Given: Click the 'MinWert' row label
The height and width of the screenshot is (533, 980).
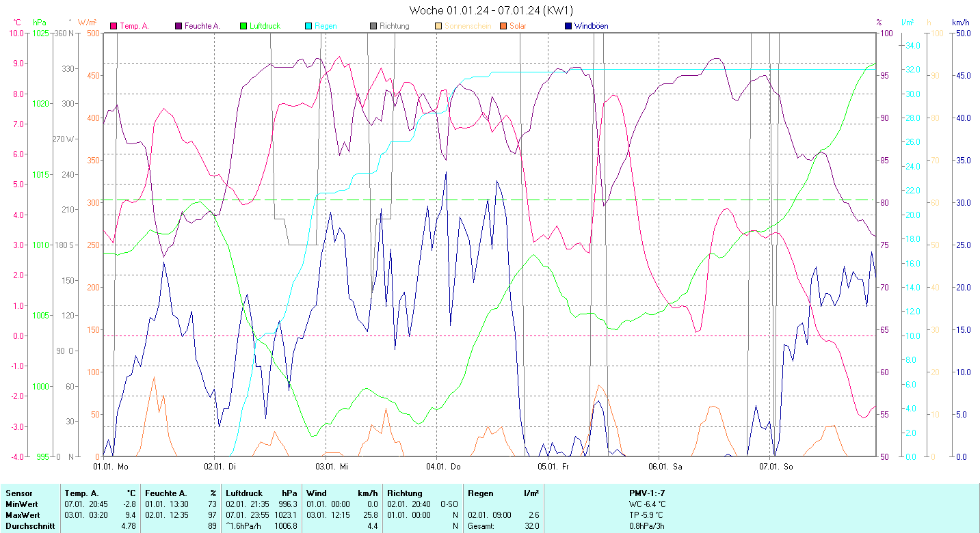Looking at the screenshot, I should [x=21, y=504].
